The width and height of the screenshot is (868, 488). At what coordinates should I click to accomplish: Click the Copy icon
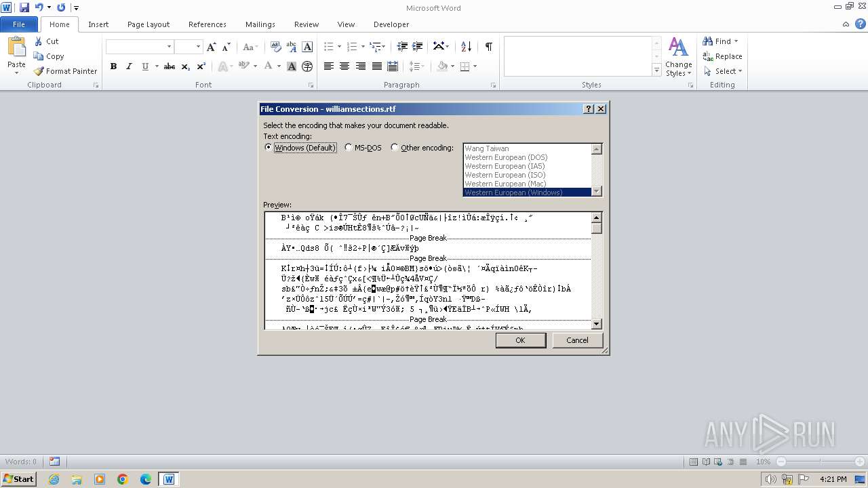point(39,56)
